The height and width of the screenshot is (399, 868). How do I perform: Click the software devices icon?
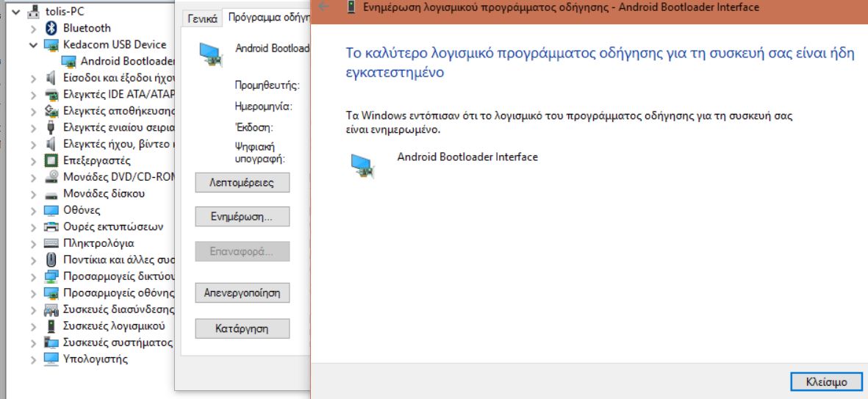click(x=51, y=326)
